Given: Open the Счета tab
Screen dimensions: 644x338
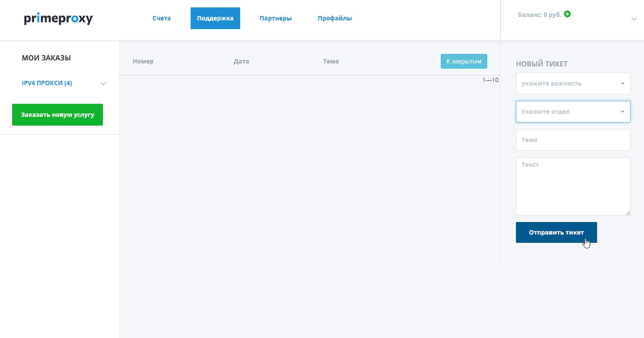Looking at the screenshot, I should pyautogui.click(x=162, y=18).
